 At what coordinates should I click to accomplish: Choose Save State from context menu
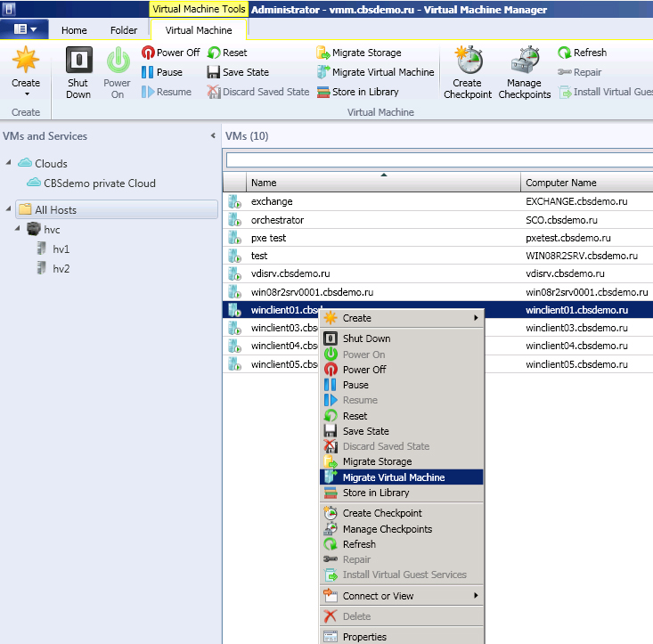tap(402, 431)
